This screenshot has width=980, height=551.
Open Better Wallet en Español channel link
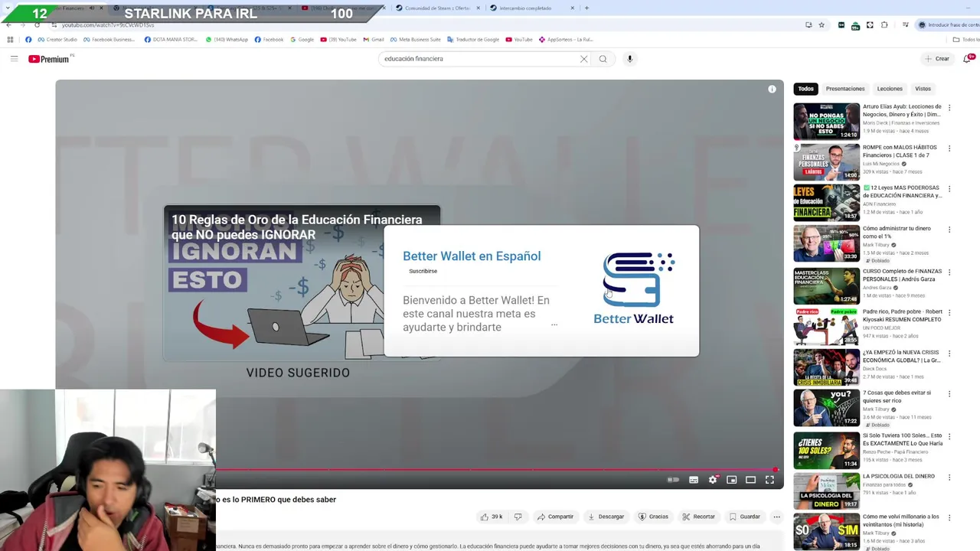click(x=472, y=256)
